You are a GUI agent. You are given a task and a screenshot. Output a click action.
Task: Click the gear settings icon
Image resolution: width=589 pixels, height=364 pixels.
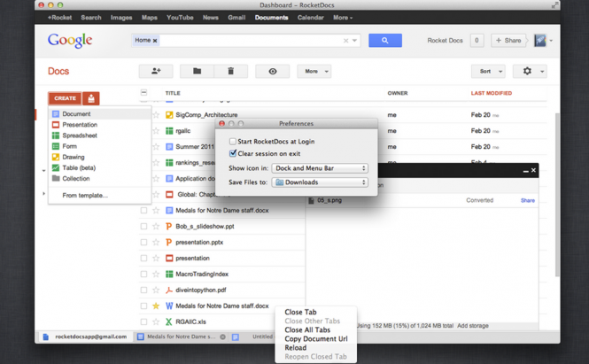(527, 71)
